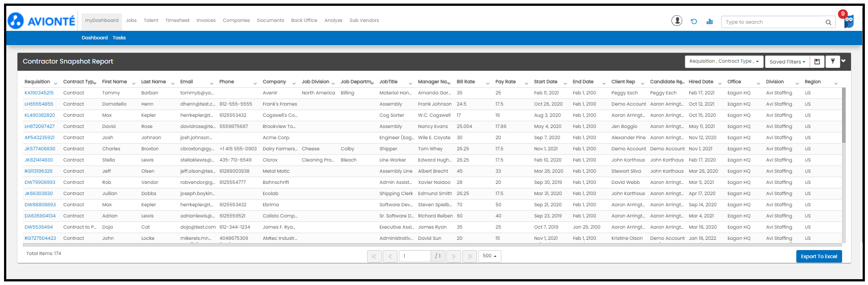Viewport: 868px width, 285px height.
Task: Expand Requisition, Contract Type column selector
Action: 724,61
